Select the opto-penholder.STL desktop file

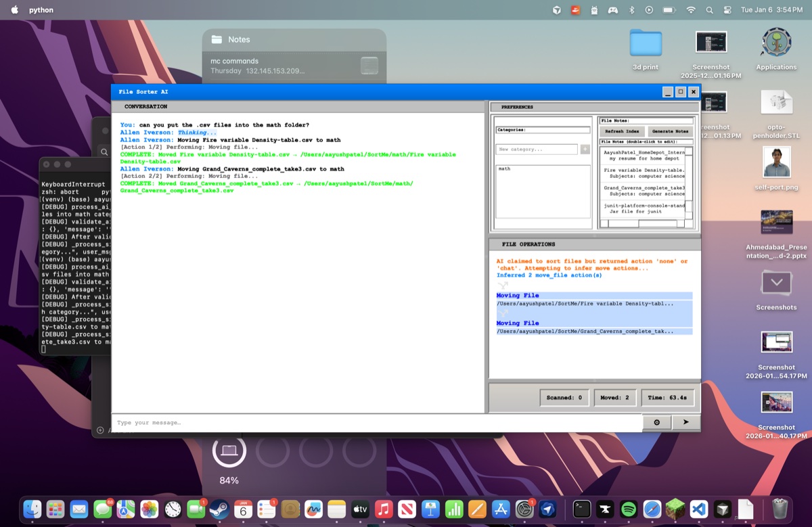(x=776, y=102)
